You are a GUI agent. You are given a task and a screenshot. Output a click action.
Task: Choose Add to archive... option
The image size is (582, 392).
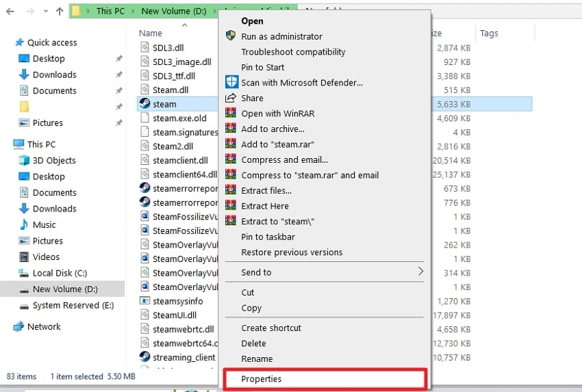coord(273,129)
